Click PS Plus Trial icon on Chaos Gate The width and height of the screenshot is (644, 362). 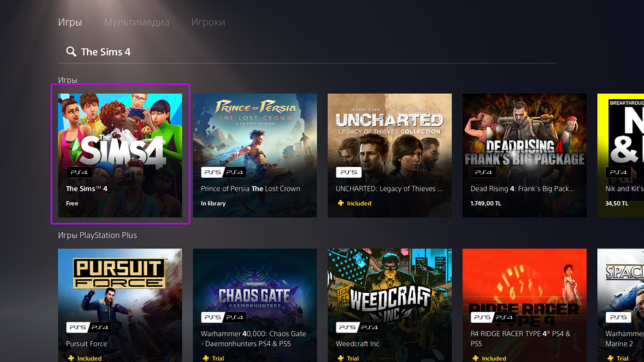(206, 359)
